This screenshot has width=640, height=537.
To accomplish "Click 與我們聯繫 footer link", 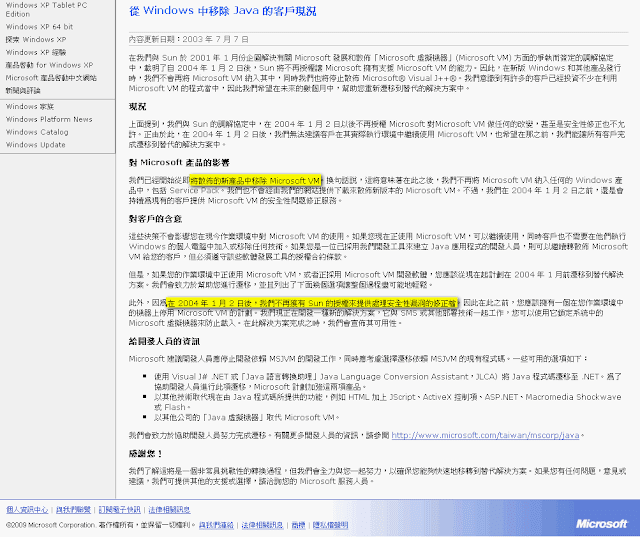I will tap(73, 510).
